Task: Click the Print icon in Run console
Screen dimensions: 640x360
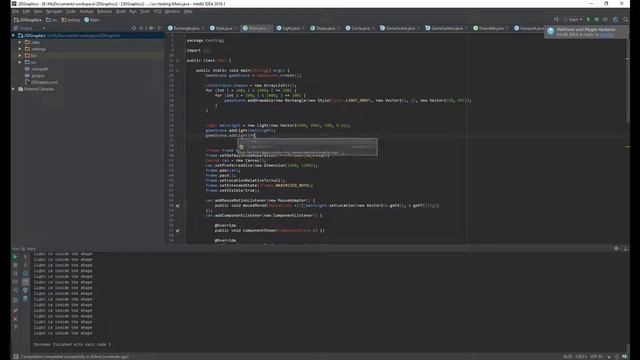Action: 25,290
